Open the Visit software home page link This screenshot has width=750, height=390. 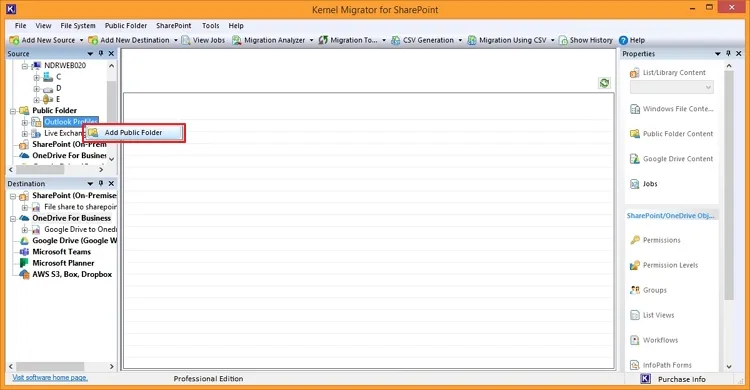click(50, 378)
